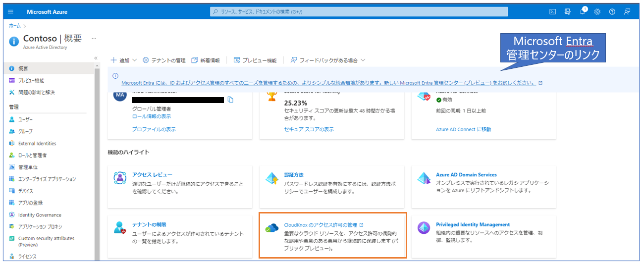This screenshot has height=264, width=644.
Task: Launch Cloud Shell from top bar
Action: point(552,11)
